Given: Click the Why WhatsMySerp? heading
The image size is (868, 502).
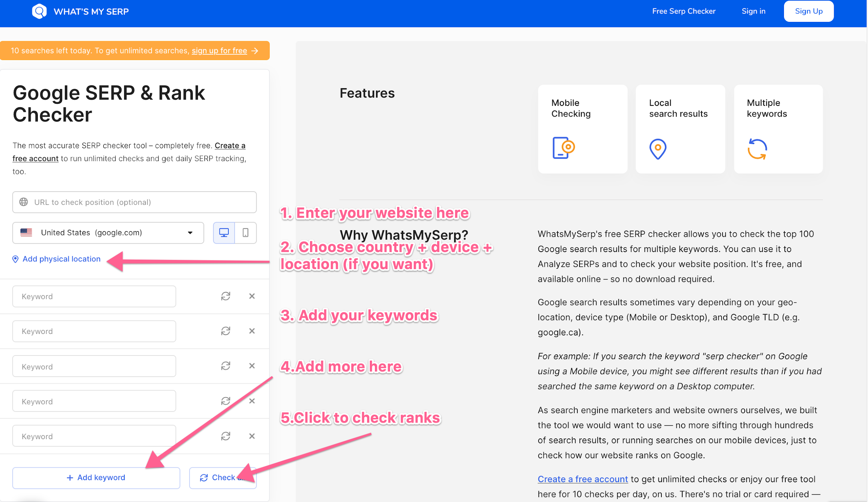Looking at the screenshot, I should tap(404, 235).
